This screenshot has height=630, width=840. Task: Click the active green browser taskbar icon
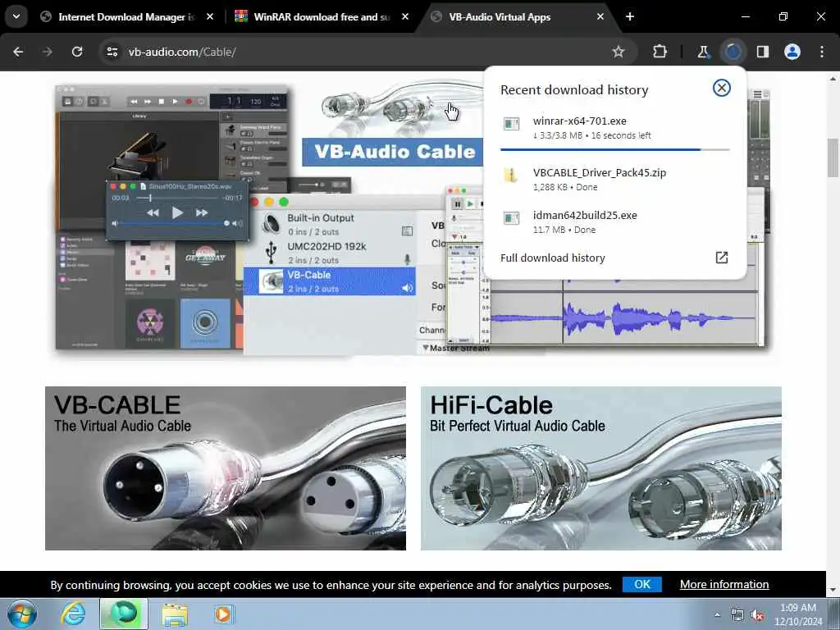(x=124, y=614)
